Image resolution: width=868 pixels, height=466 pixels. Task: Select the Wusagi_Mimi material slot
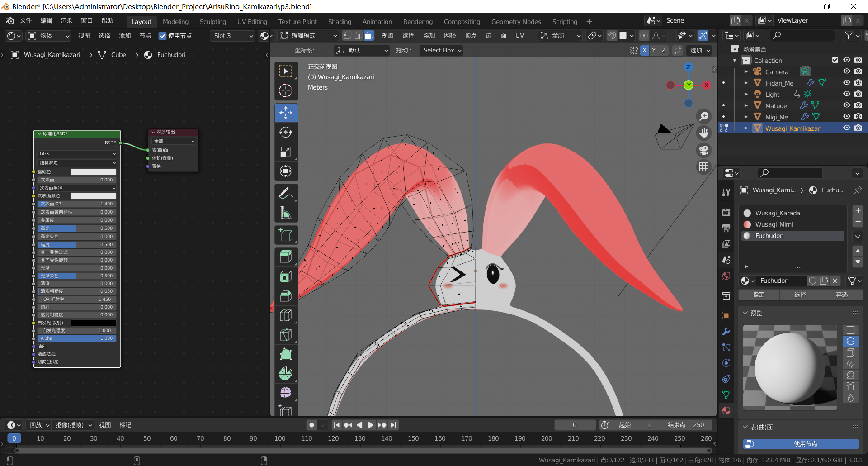[x=774, y=224]
